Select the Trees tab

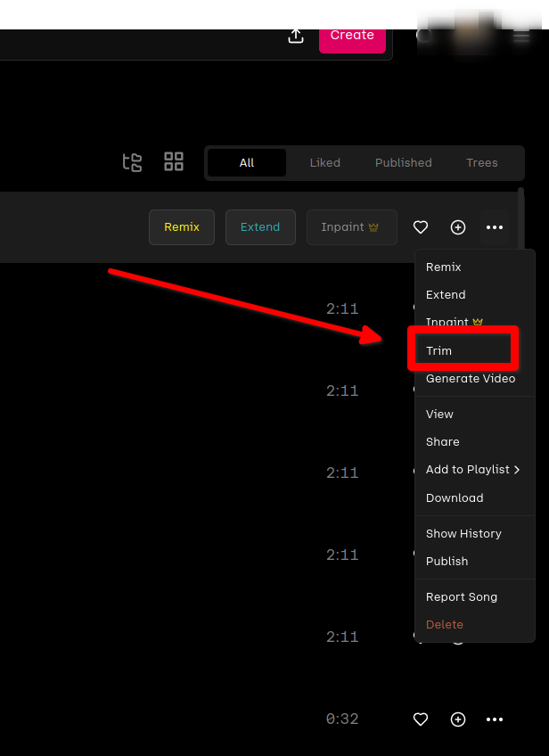coord(482,163)
